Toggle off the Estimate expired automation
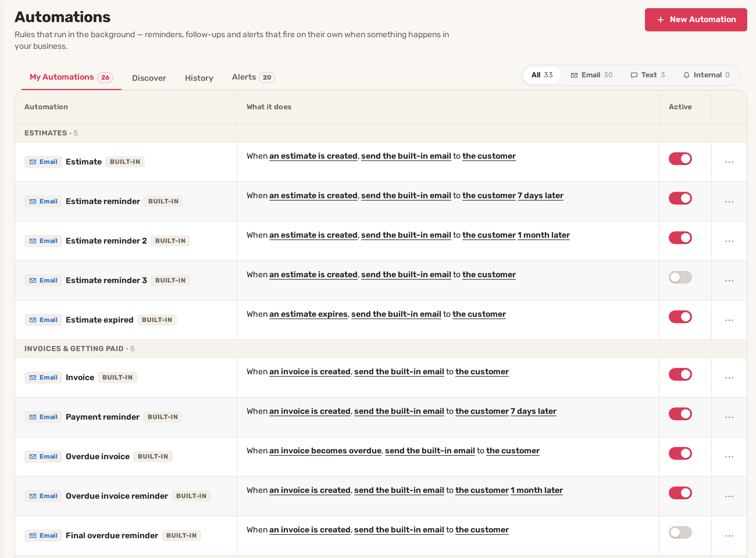Screen dimensions: 756x558 [680, 317]
